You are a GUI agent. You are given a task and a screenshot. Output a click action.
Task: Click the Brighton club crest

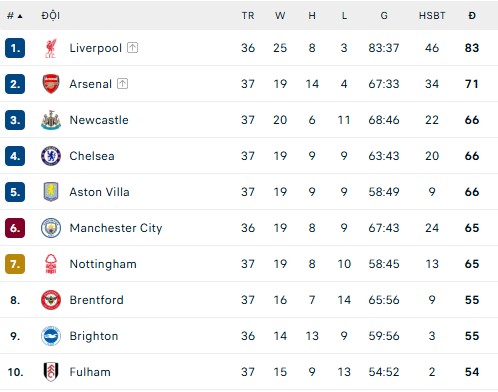tap(51, 336)
